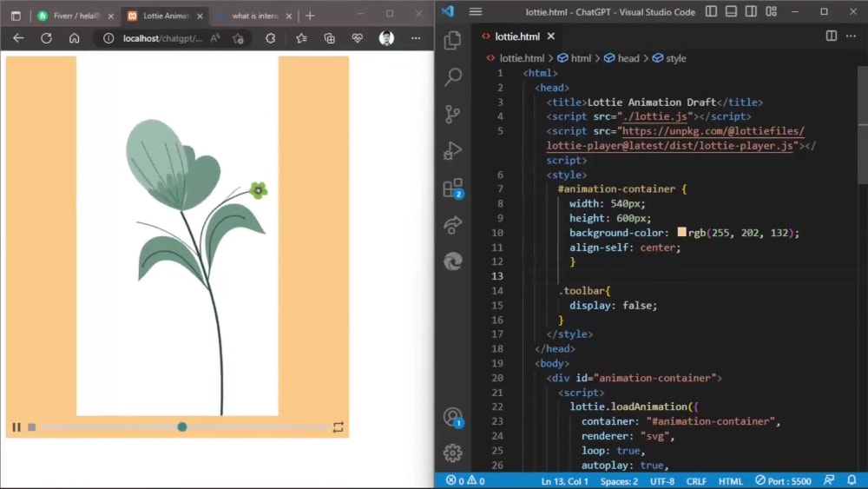Image resolution: width=868 pixels, height=489 pixels.
Task: Stop the Lottie animation
Action: [31, 427]
